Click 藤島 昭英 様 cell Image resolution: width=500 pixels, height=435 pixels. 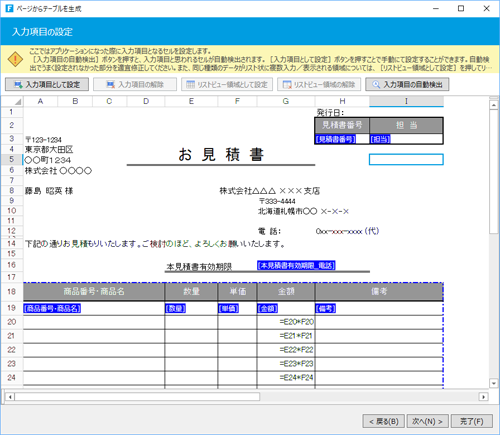49,191
